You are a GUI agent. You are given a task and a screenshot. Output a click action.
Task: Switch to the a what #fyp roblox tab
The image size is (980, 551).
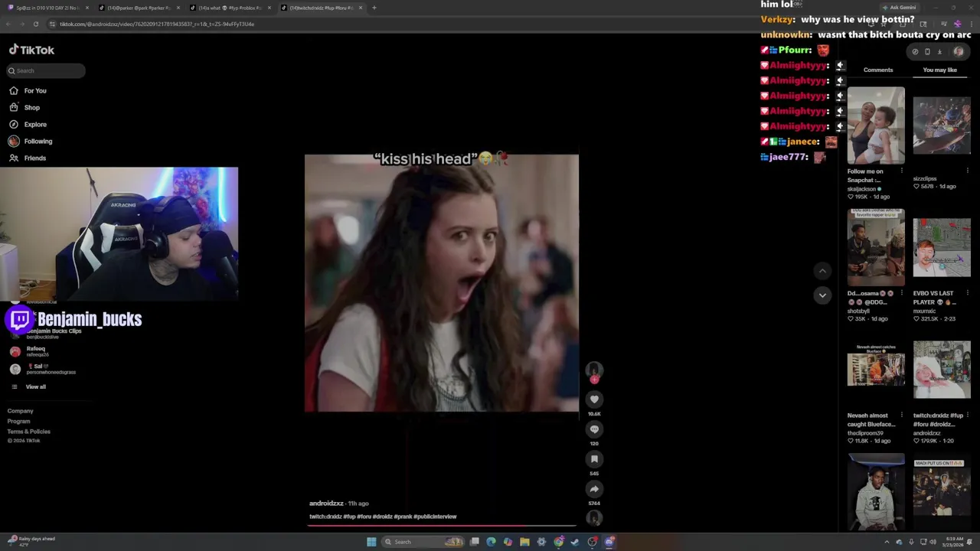230,8
